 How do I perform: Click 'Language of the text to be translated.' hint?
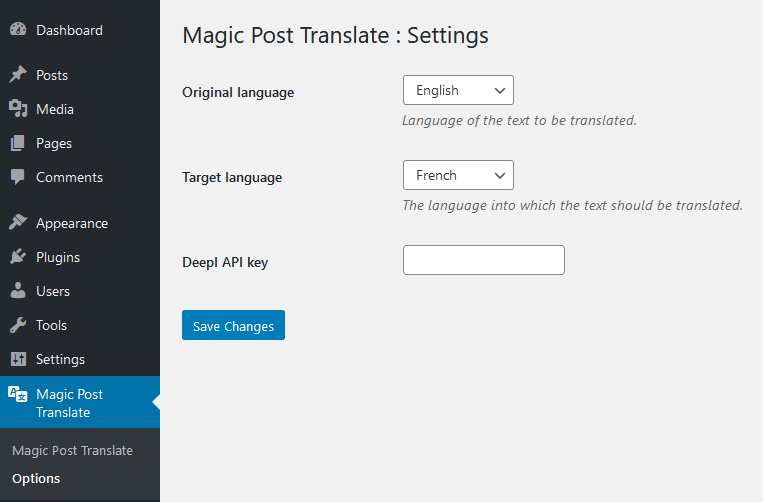[519, 121]
